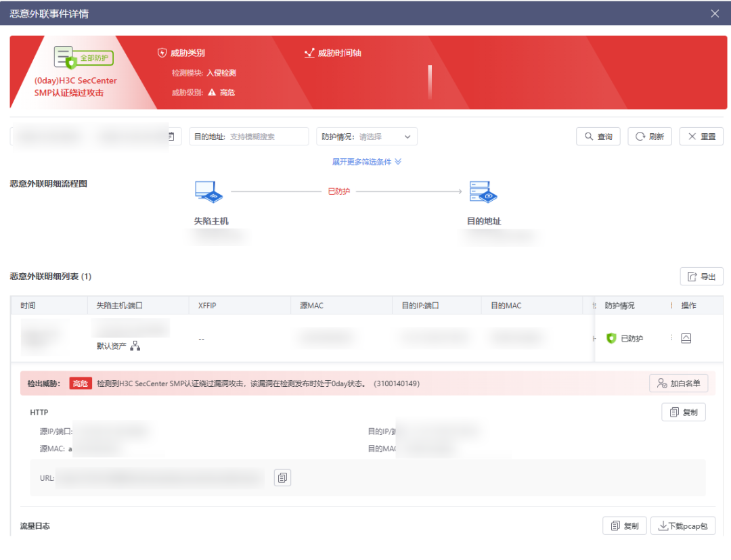The height and width of the screenshot is (560, 731).
Task: Click the 检测模块: 入侵检测 text
Action: 204,72
